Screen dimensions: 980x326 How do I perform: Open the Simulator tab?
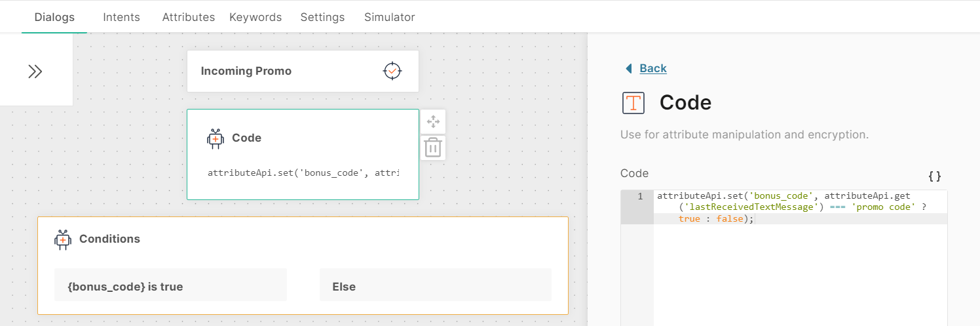(x=389, y=17)
